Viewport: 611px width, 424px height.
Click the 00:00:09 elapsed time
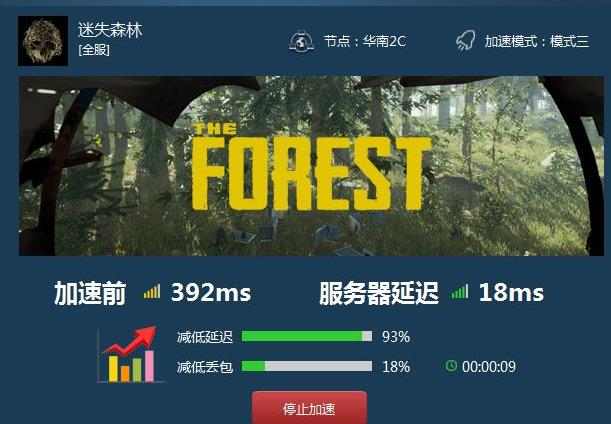(489, 366)
